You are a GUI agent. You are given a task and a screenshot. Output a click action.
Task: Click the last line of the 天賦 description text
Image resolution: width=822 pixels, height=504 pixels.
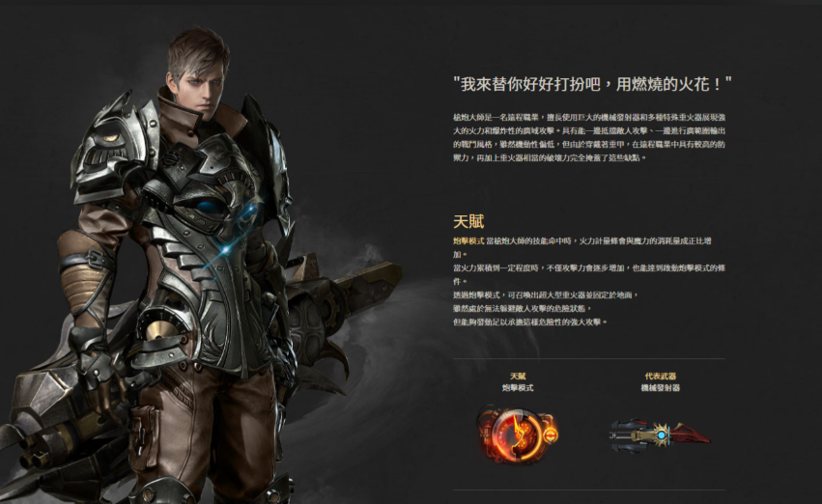529,322
